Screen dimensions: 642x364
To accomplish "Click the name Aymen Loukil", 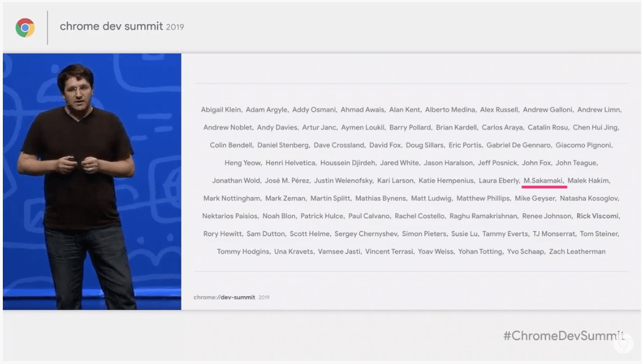I will click(362, 127).
